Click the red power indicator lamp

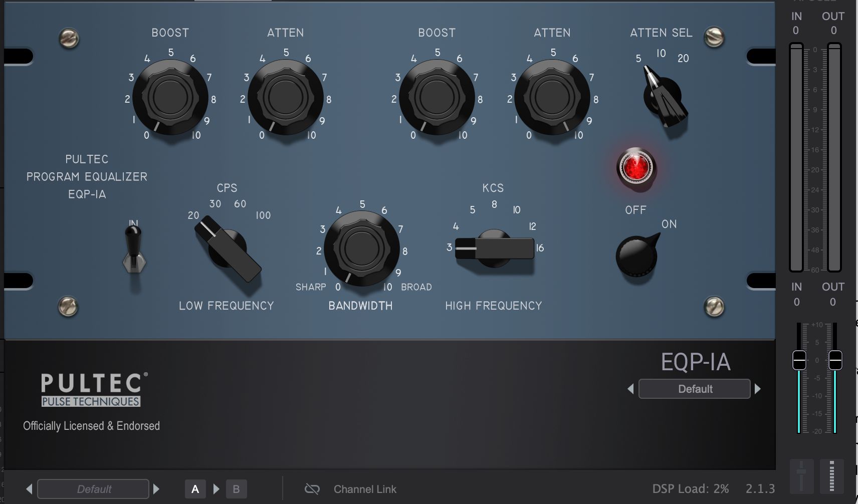(x=636, y=167)
